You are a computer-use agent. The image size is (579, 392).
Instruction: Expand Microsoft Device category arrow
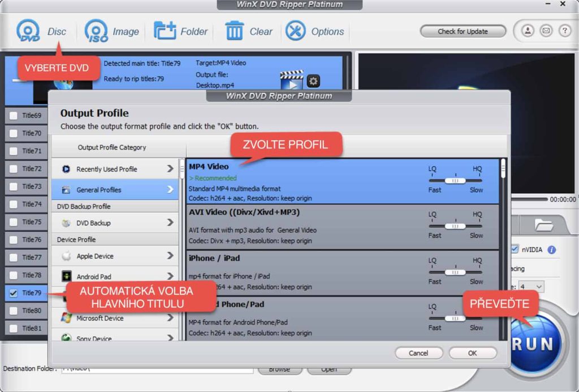[x=170, y=317]
